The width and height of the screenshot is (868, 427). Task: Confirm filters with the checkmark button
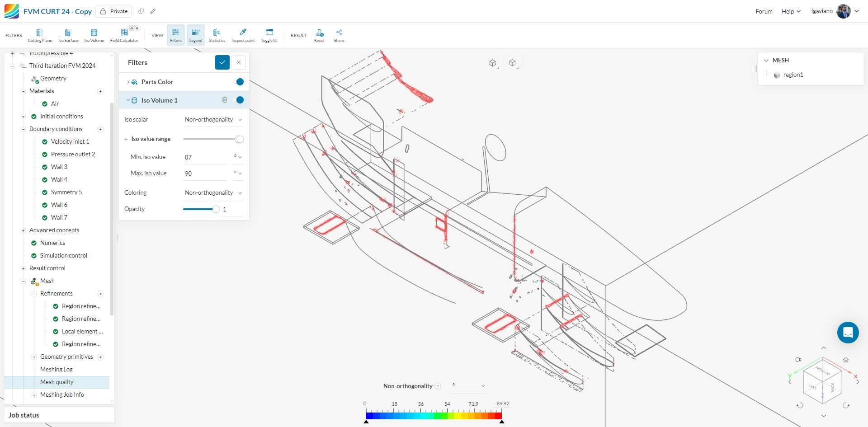click(x=222, y=62)
